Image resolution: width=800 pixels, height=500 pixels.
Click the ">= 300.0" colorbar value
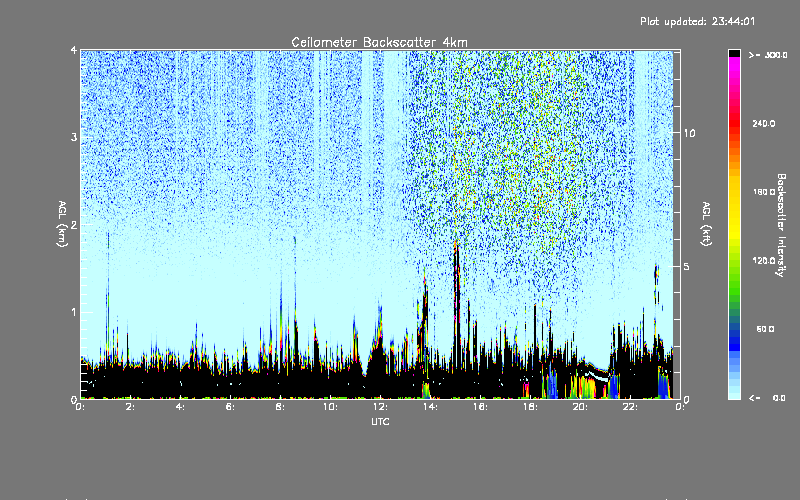767,55
